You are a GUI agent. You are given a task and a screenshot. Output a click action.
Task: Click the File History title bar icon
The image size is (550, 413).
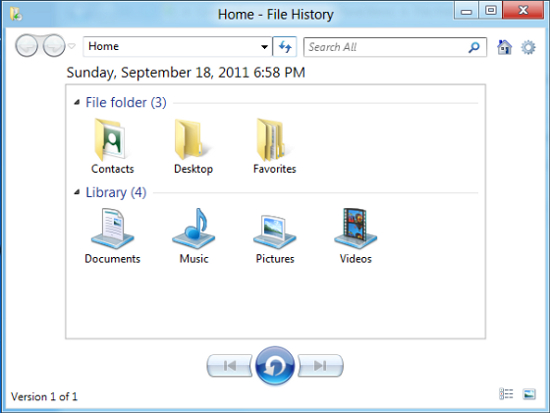pyautogui.click(x=16, y=14)
